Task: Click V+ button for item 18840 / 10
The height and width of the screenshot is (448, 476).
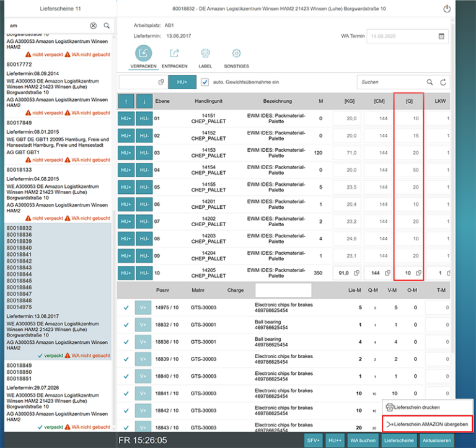Action: tap(143, 376)
